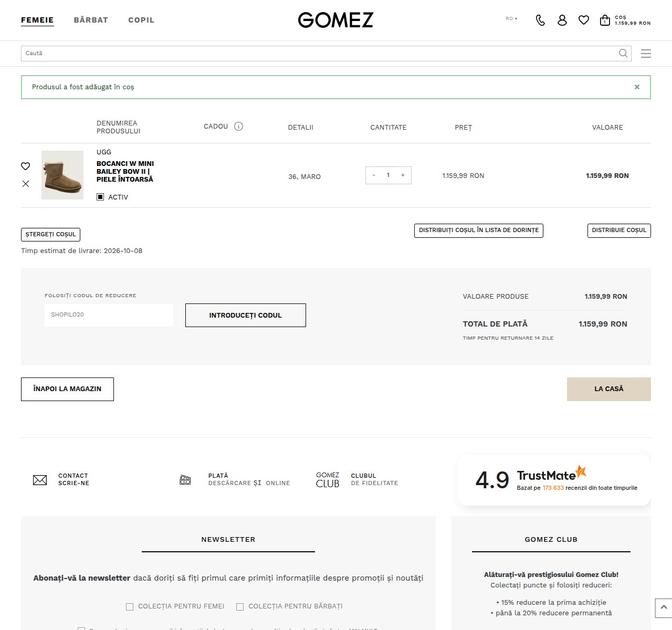Toggle the Activ checkbox for UGG boots
672x630 pixels.
(x=100, y=197)
